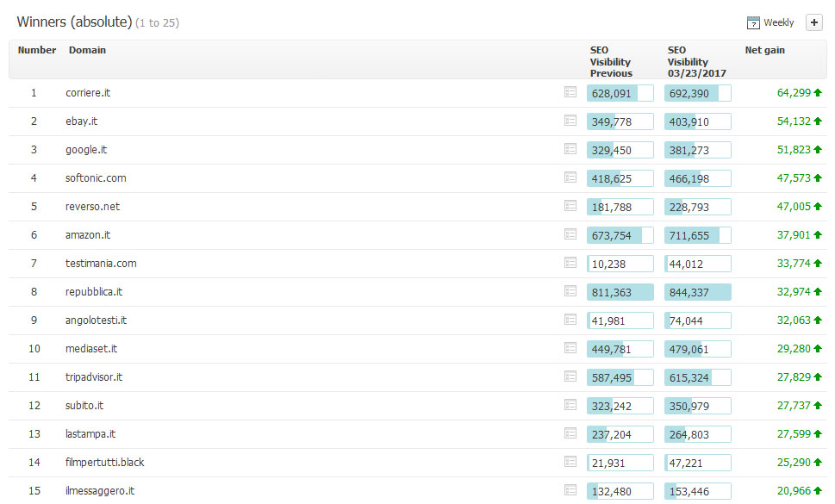Open the repubblica.it domain
Image resolution: width=835 pixels, height=504 pixels.
tap(94, 292)
